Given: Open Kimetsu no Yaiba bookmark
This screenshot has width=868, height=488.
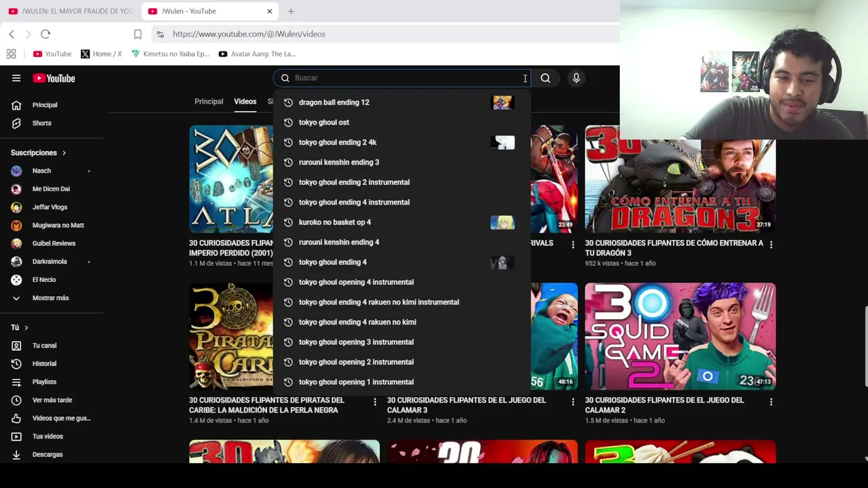Looking at the screenshot, I should coord(170,54).
